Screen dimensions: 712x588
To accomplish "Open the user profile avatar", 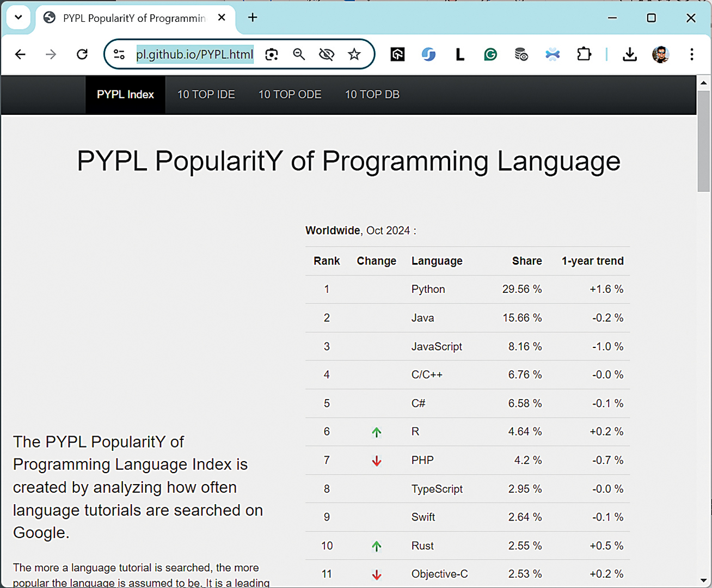I will click(661, 54).
